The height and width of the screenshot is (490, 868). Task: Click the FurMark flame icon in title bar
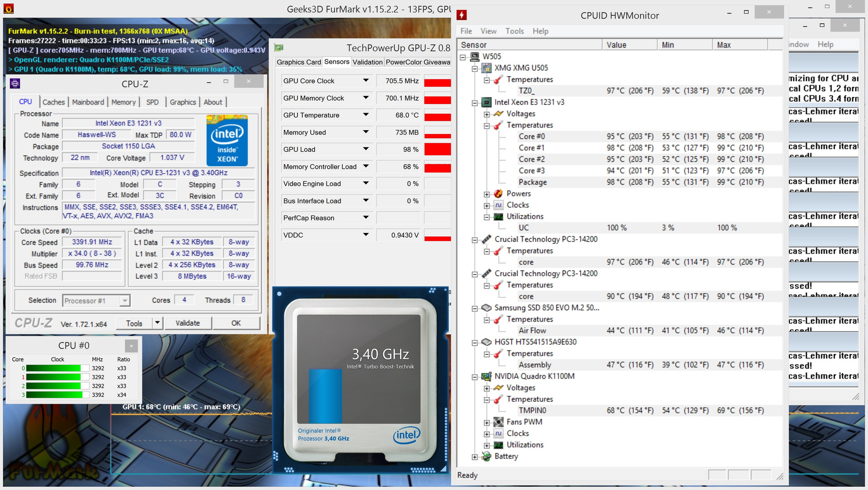[8, 8]
